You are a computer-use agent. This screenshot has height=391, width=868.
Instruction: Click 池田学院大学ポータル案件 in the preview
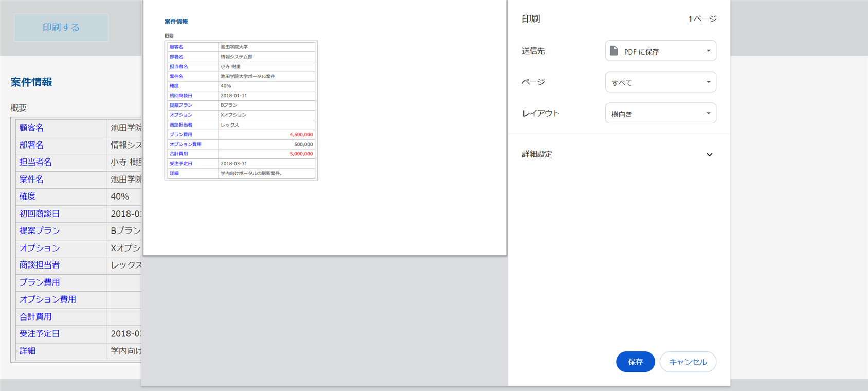click(x=248, y=76)
